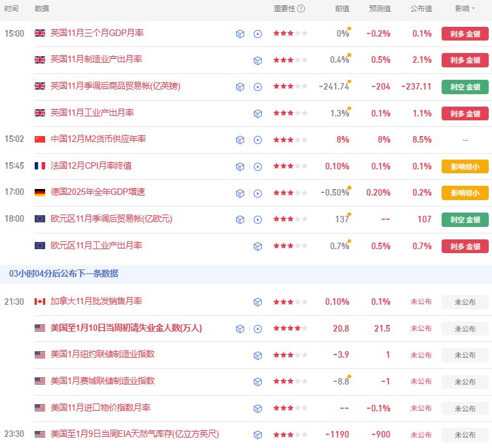Click the cube icon for 英国11月三个月GDP月率
This screenshot has width=492, height=448.
(x=240, y=33)
